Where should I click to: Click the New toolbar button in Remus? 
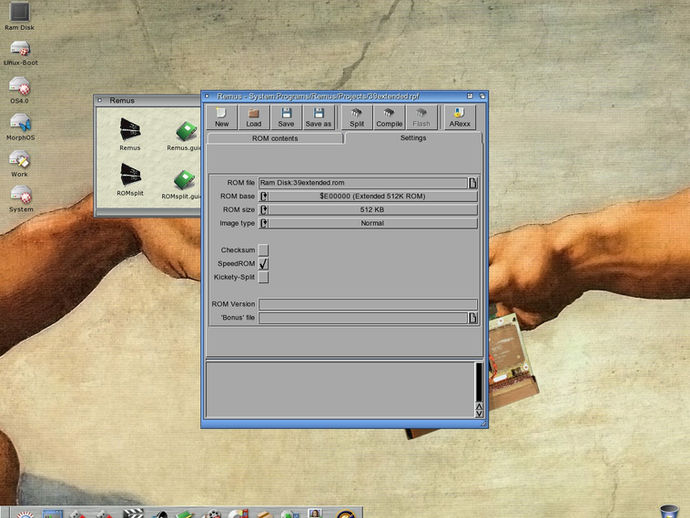click(x=222, y=117)
